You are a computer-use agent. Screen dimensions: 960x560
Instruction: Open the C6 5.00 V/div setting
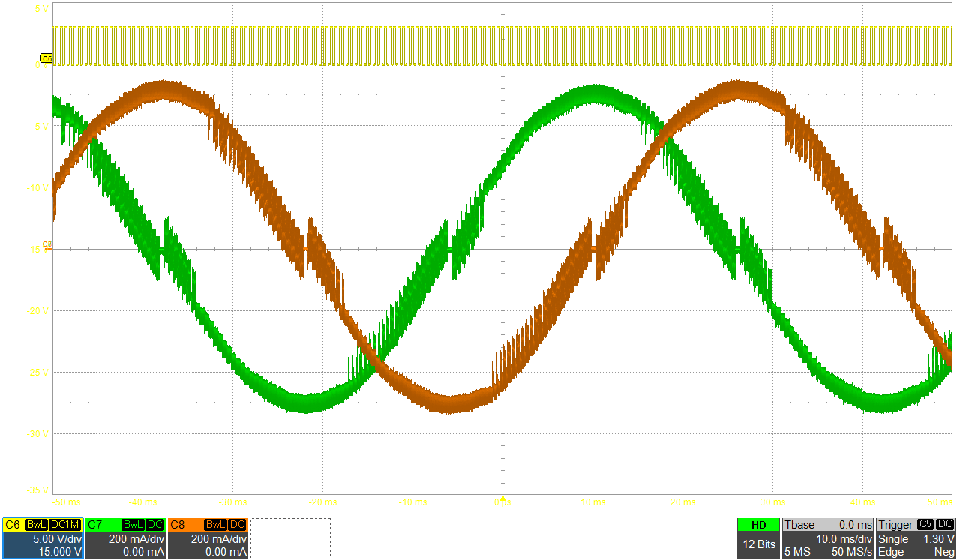pos(56,538)
